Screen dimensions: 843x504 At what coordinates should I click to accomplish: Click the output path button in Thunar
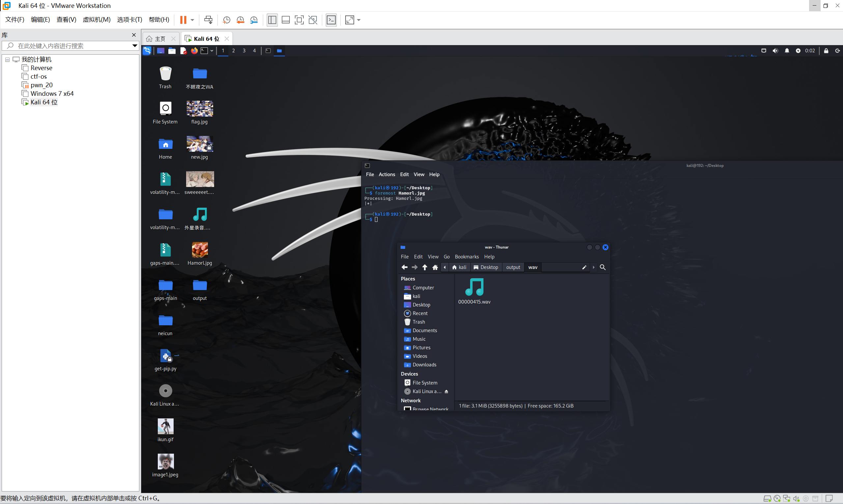pos(513,267)
